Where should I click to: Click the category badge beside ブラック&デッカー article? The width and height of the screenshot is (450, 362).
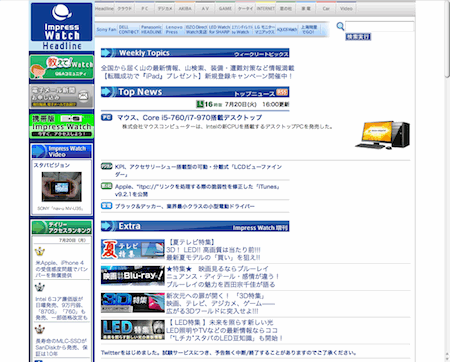[106, 206]
